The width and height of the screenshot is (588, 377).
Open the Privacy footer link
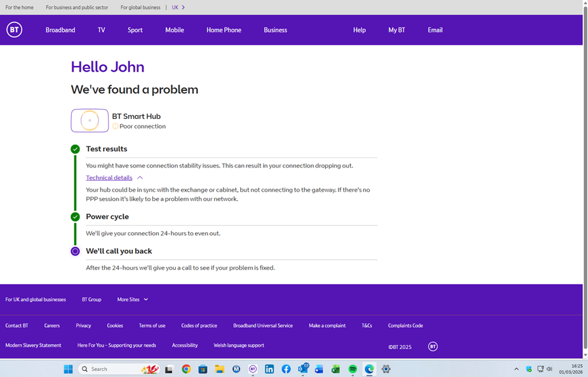(83, 326)
